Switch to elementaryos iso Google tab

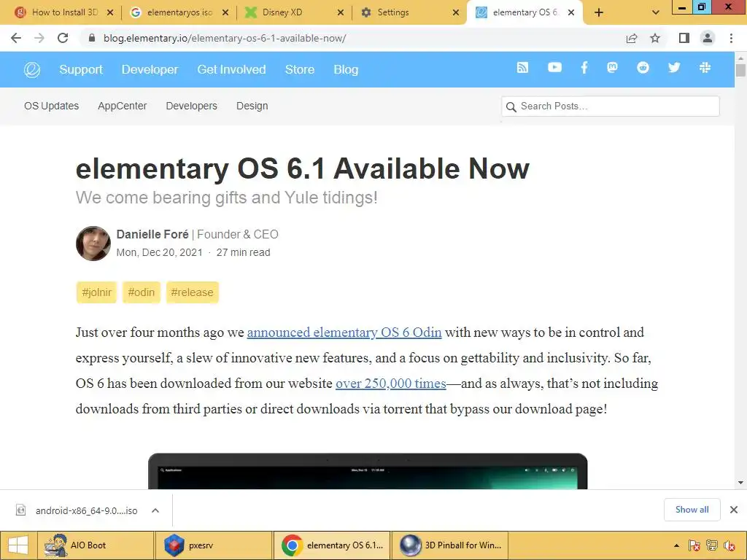pos(179,12)
